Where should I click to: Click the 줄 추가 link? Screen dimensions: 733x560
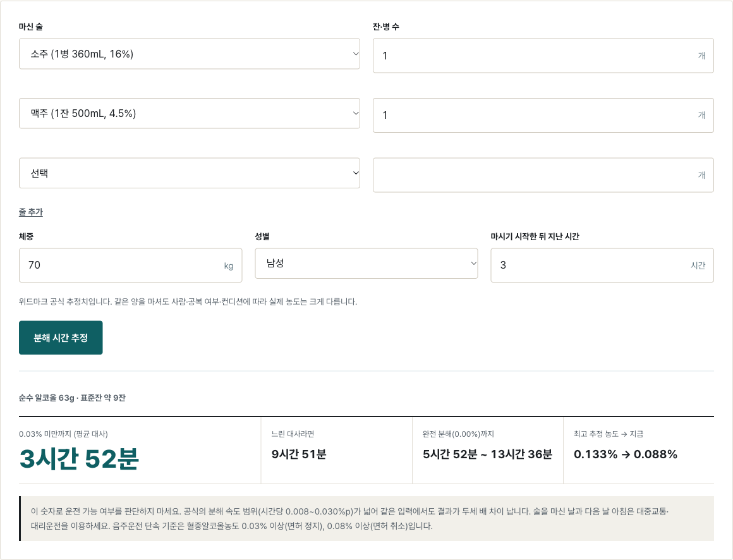pos(31,212)
